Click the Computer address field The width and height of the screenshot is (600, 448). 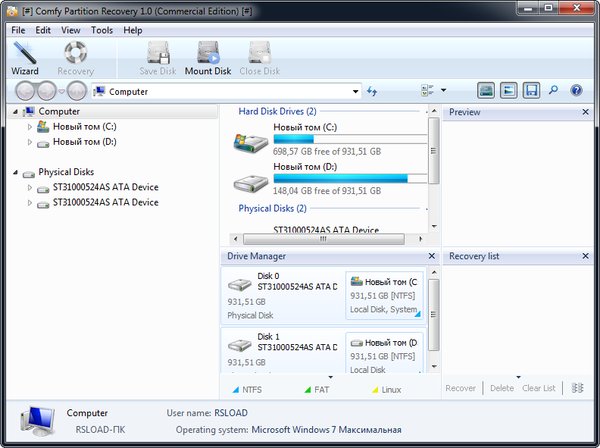click(226, 91)
